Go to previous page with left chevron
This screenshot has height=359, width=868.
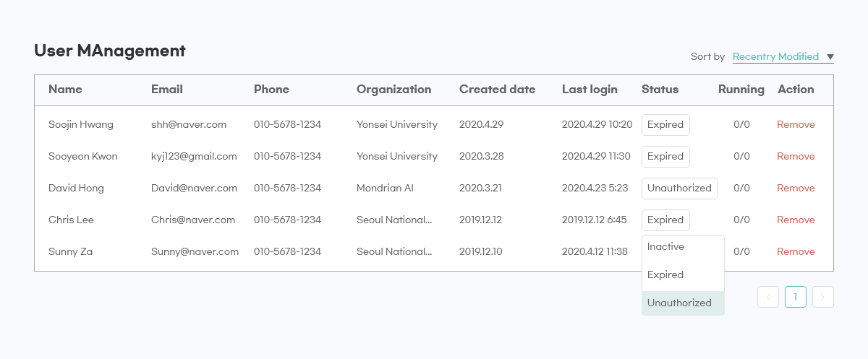point(768,297)
